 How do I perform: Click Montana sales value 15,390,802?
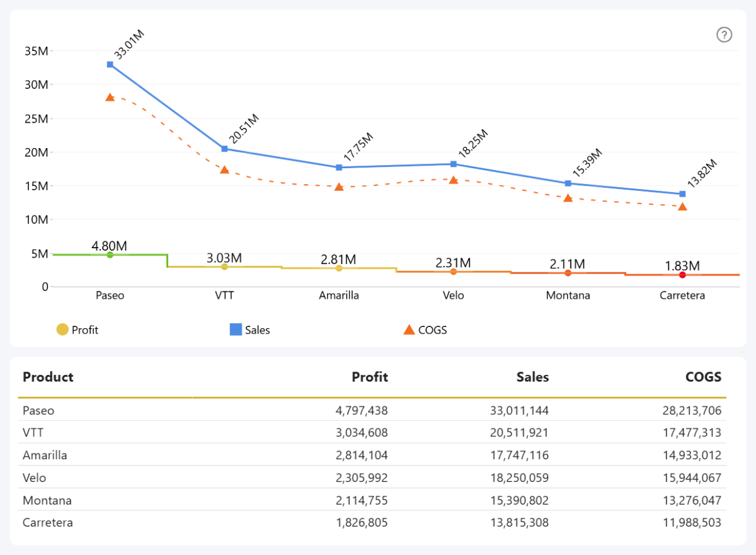click(x=519, y=501)
